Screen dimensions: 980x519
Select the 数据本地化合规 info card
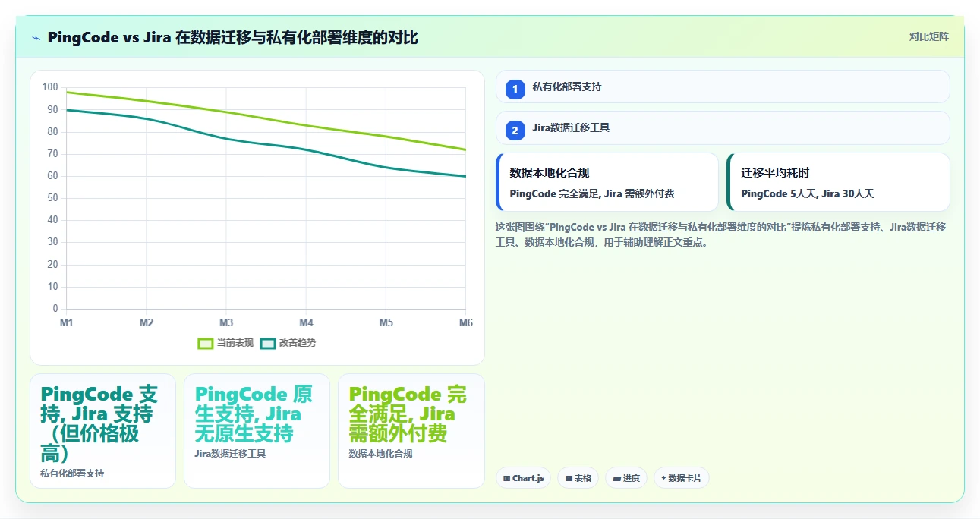[607, 182]
